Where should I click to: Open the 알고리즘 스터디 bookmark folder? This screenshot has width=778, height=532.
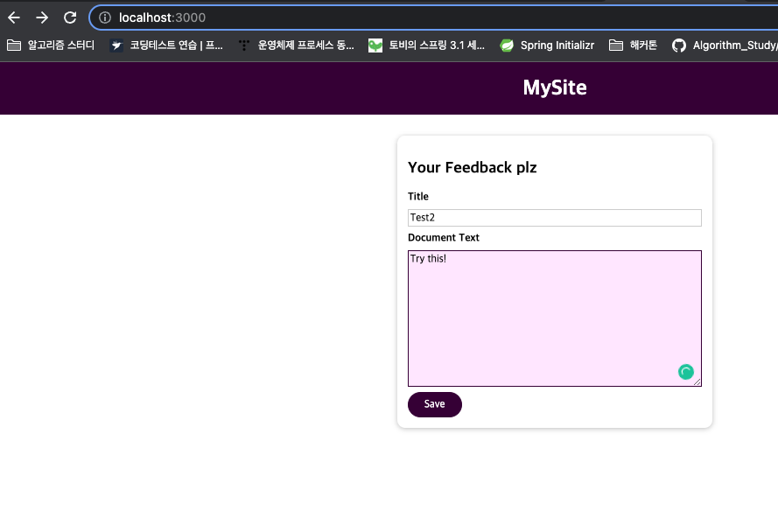point(51,45)
